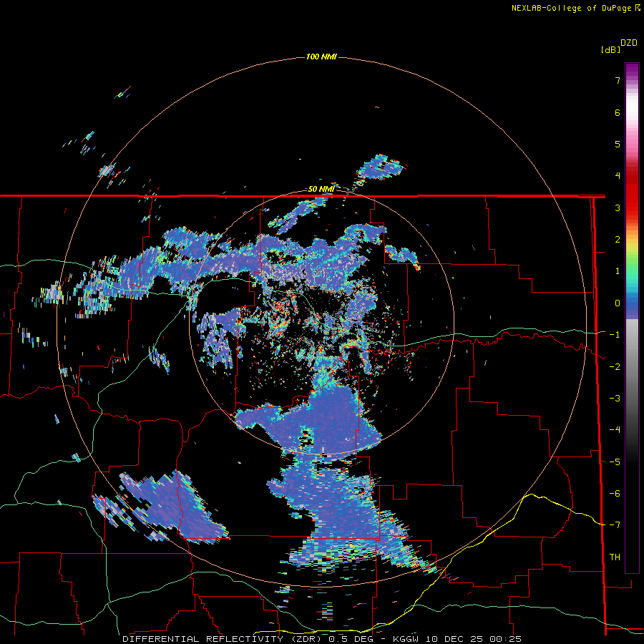
Task: Select the 4 dB scale label
Action: [x=618, y=176]
